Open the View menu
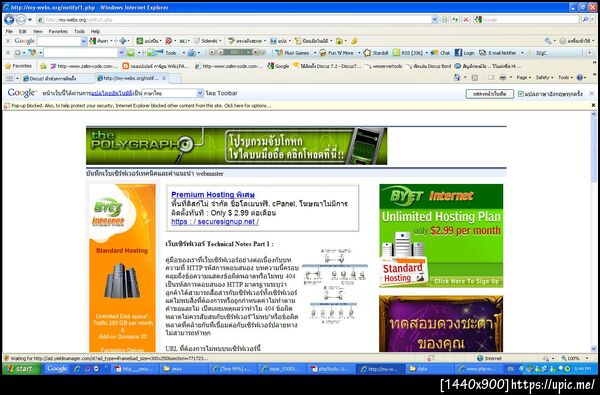Image resolution: width=600 pixels, height=395 pixels. [38, 31]
